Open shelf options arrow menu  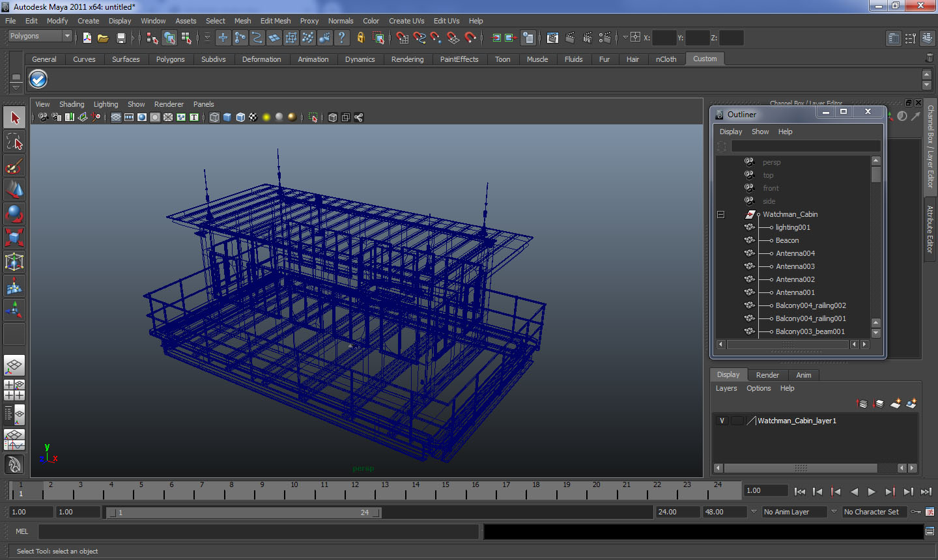click(16, 87)
